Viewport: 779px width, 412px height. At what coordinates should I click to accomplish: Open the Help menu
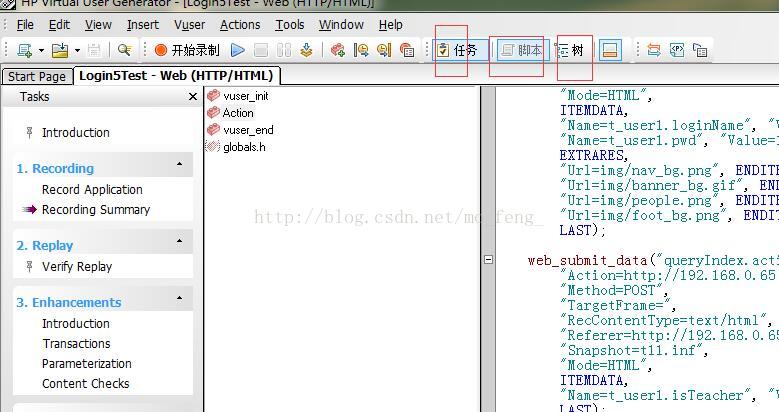coord(390,25)
